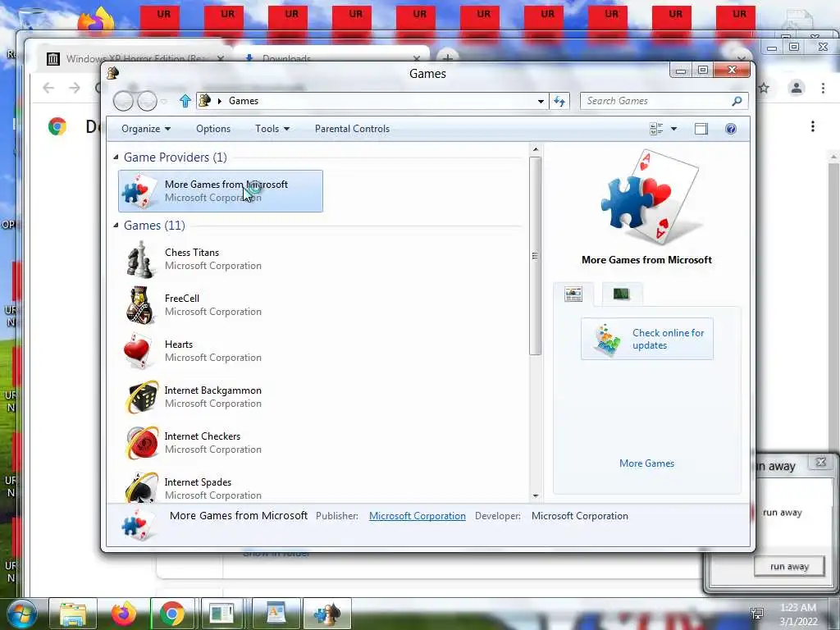Image resolution: width=840 pixels, height=630 pixels.
Task: Click the Microsoft Corporation publisher link
Action: click(418, 516)
